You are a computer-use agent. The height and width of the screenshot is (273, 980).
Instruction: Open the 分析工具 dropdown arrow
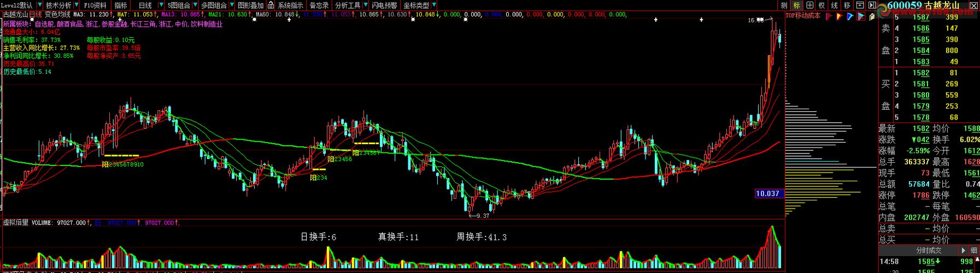[x=365, y=5]
